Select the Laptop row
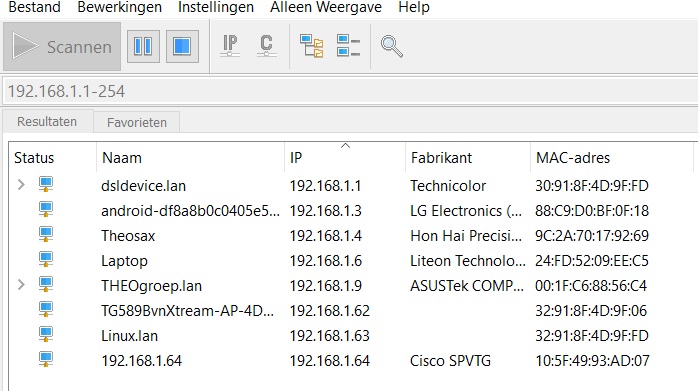 point(351,261)
